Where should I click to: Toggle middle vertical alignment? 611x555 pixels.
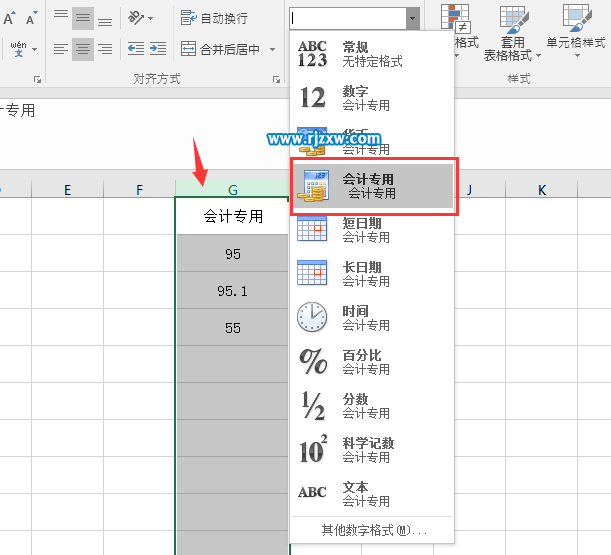[83, 18]
